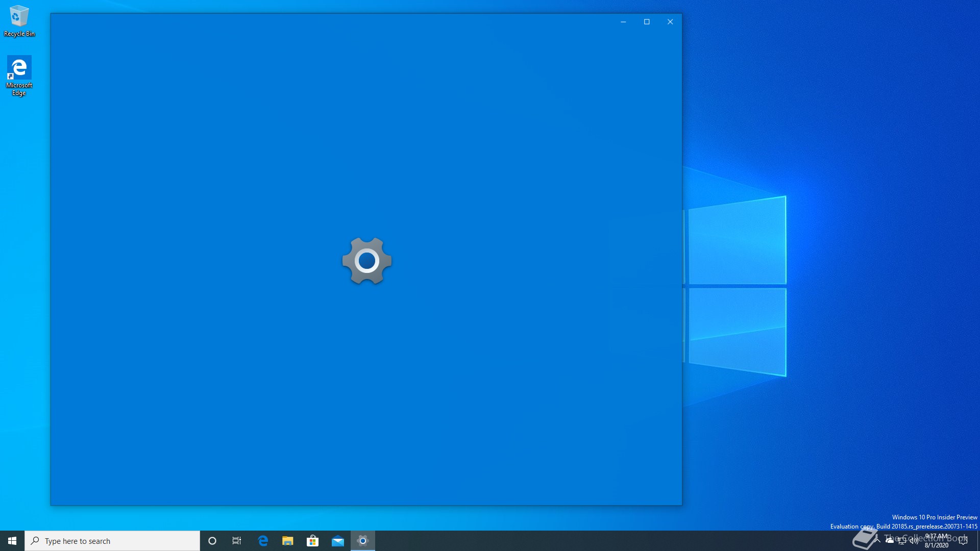Screen dimensions: 980x551
Task: Open the volume speaker control
Action: [914, 541]
